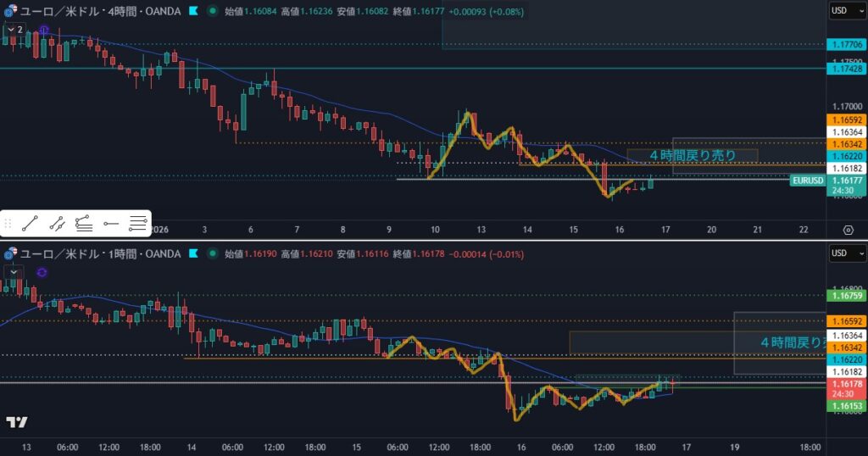Open chart settings gear on 4-hour chart
The image size is (868, 456).
(848, 230)
